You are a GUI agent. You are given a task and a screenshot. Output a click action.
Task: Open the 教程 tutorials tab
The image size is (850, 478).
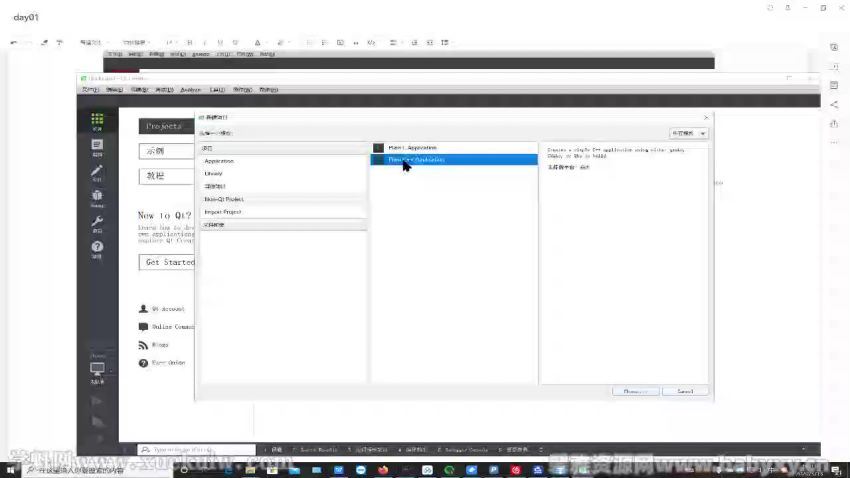coord(166,176)
